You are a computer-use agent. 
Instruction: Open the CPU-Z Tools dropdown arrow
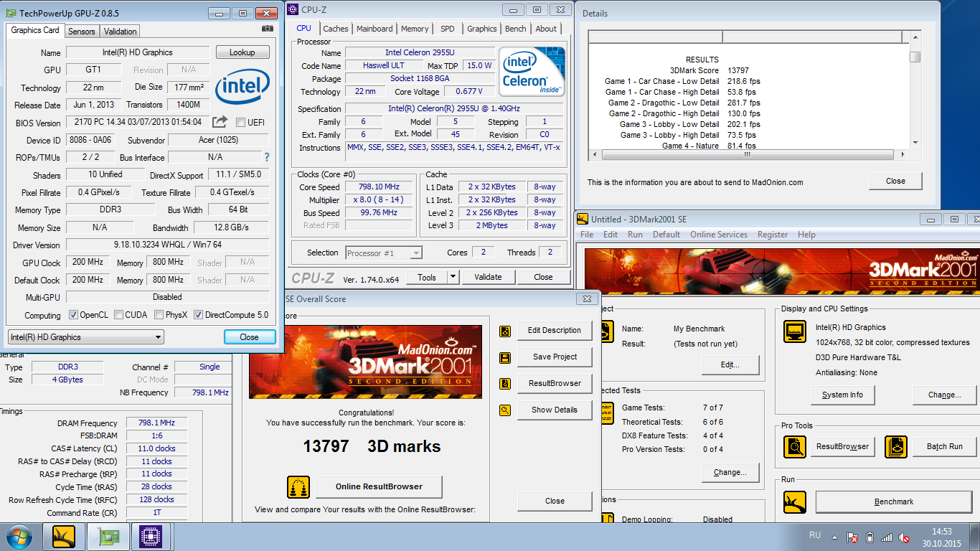(453, 278)
